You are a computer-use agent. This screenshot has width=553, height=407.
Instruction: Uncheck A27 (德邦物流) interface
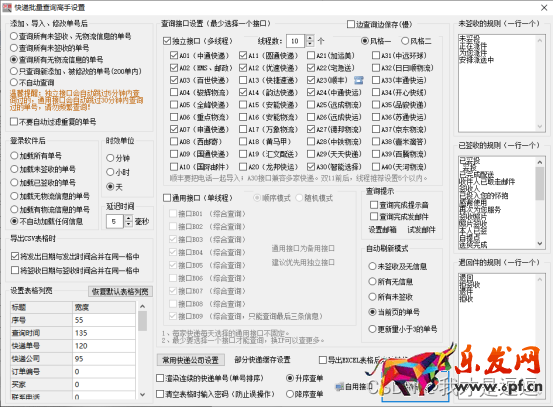334,129
